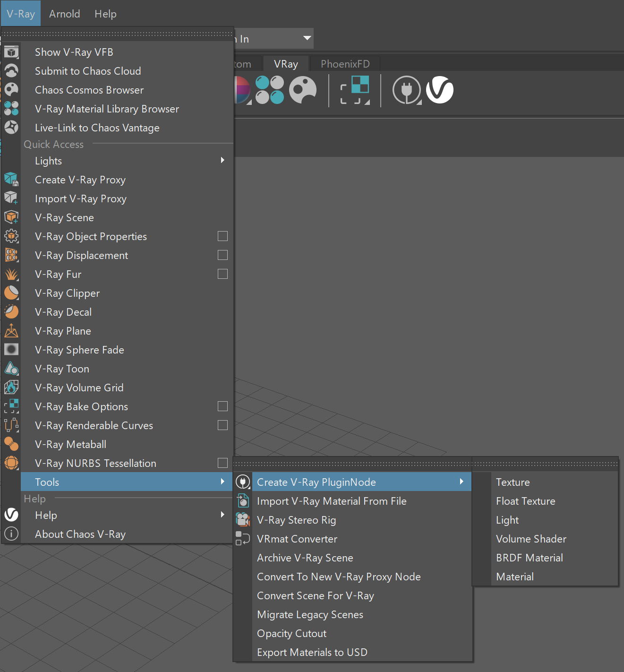624x672 pixels.
Task: Open the Arnold menu
Action: [x=65, y=14]
